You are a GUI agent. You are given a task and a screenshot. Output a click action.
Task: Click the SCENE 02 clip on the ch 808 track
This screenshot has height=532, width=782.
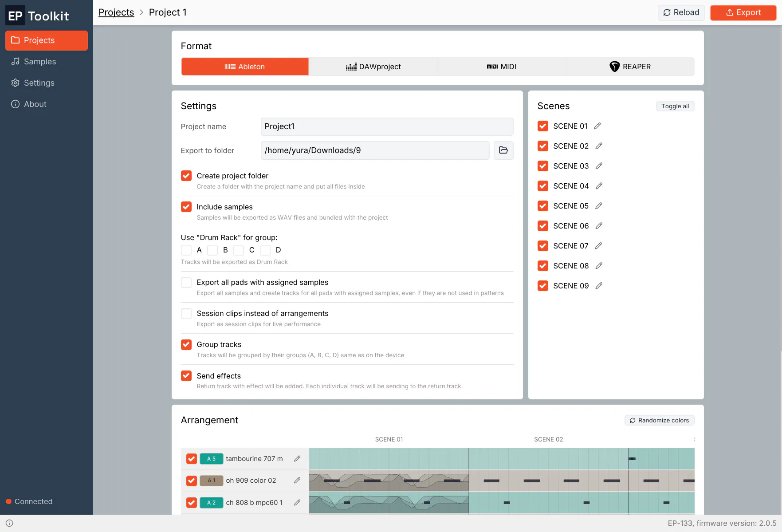click(549, 503)
